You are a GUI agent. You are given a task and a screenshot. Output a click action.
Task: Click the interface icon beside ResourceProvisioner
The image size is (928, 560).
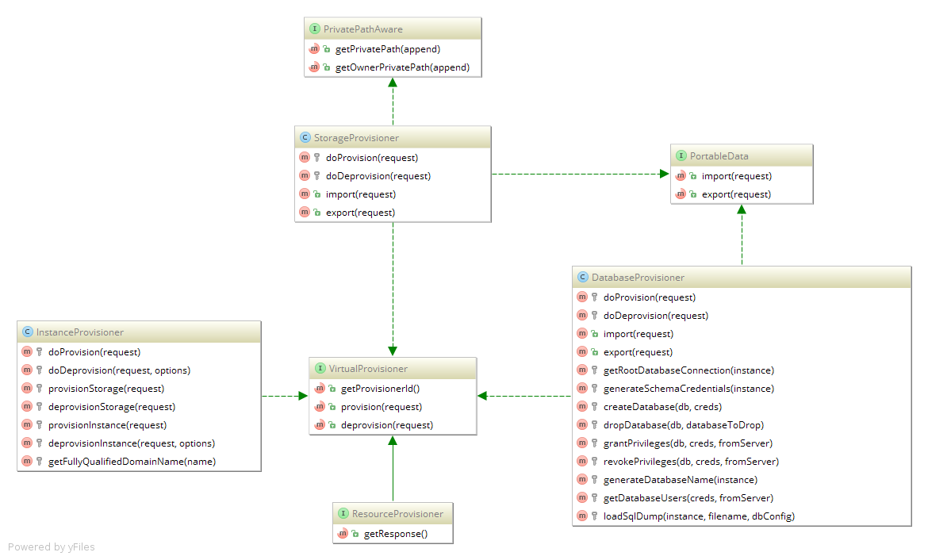click(343, 513)
